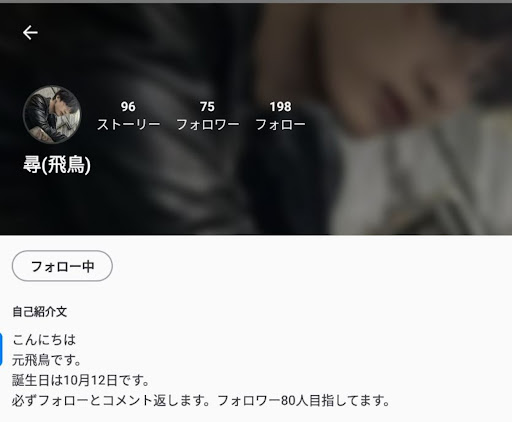
Task: Open the circular profile avatar photo
Action: pyautogui.click(x=52, y=115)
